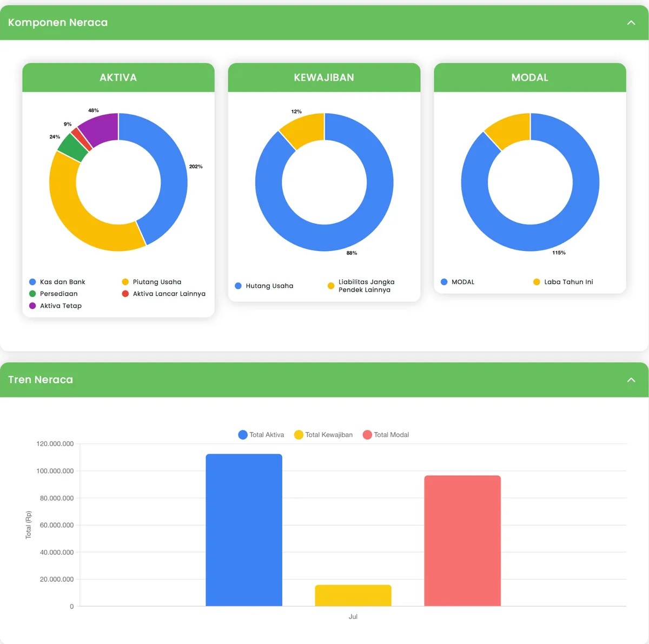The height and width of the screenshot is (644, 649).
Task: Toggle MODAL legend item in chart
Action: click(x=458, y=282)
